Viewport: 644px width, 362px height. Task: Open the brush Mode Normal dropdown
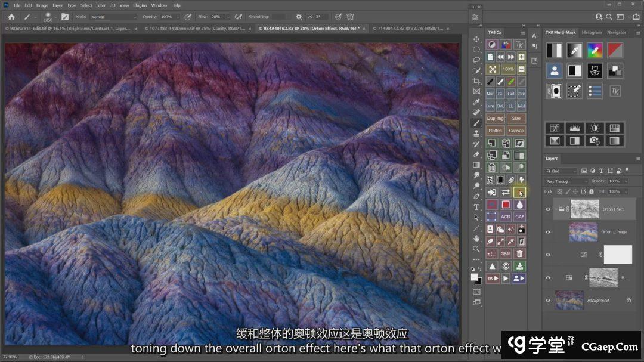[x=113, y=17]
